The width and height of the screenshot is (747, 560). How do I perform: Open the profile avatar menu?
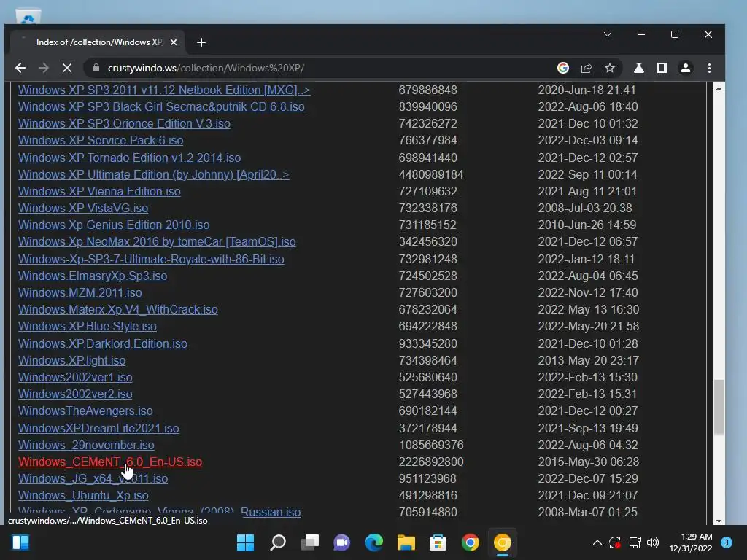pyautogui.click(x=686, y=68)
